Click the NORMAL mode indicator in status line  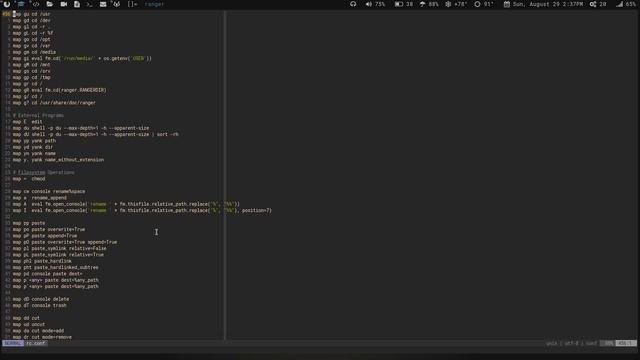click(13, 343)
